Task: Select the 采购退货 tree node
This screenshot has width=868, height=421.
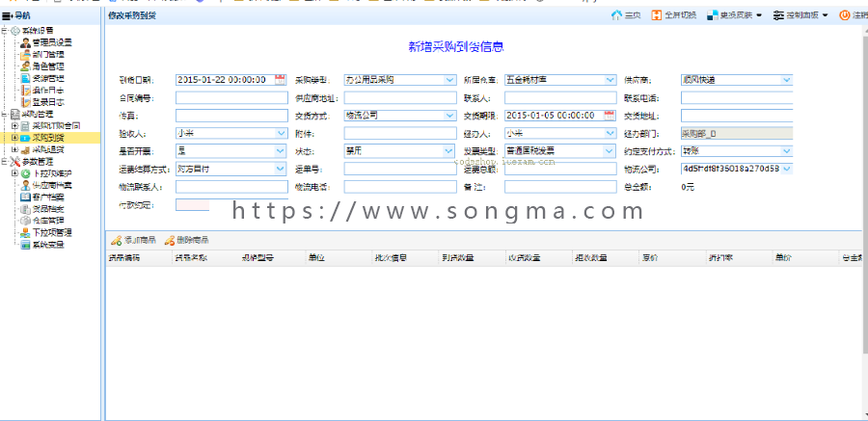Action: pos(48,149)
